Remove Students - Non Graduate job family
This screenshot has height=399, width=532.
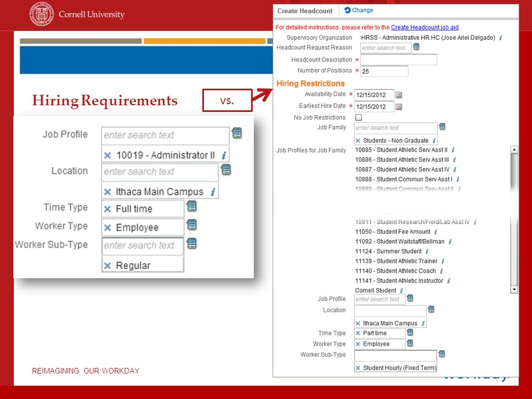click(357, 140)
